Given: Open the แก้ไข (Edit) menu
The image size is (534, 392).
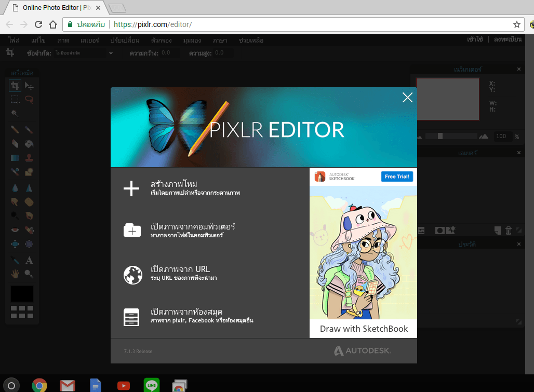Looking at the screenshot, I should [x=38, y=40].
